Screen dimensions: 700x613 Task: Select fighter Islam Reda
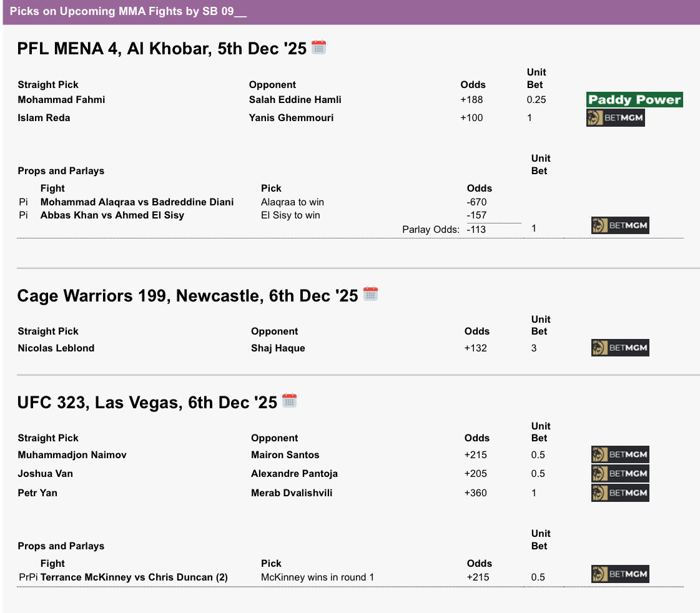click(44, 118)
